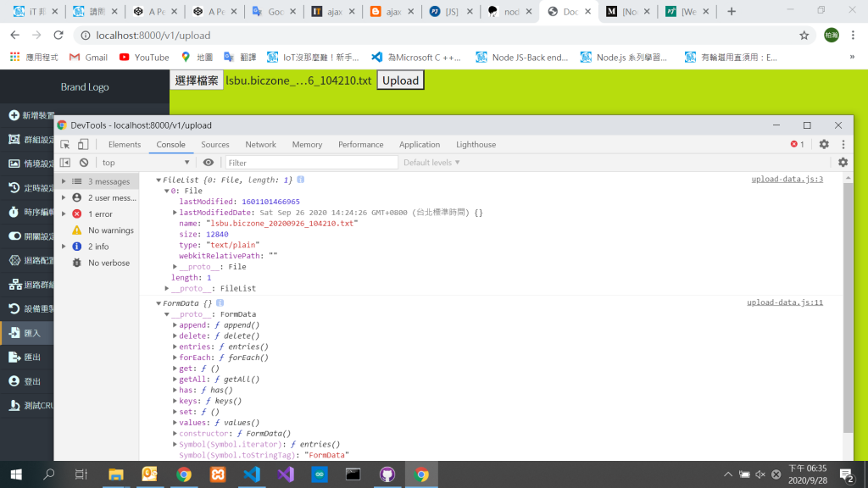
Task: Open the taskbar terminal window icon
Action: (x=353, y=474)
